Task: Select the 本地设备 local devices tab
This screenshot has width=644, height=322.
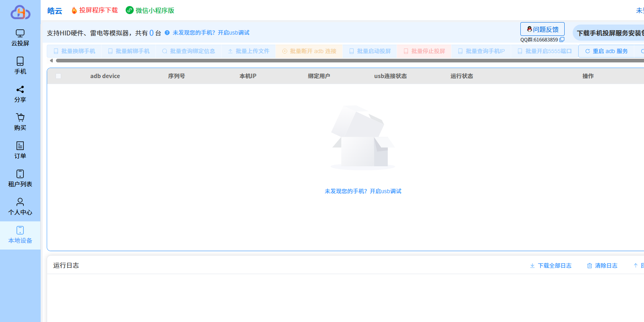Action: click(20, 235)
